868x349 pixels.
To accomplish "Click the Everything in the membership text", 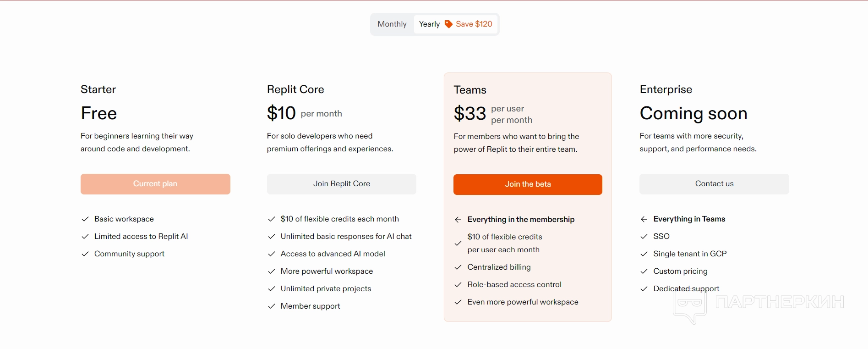I will tap(521, 220).
